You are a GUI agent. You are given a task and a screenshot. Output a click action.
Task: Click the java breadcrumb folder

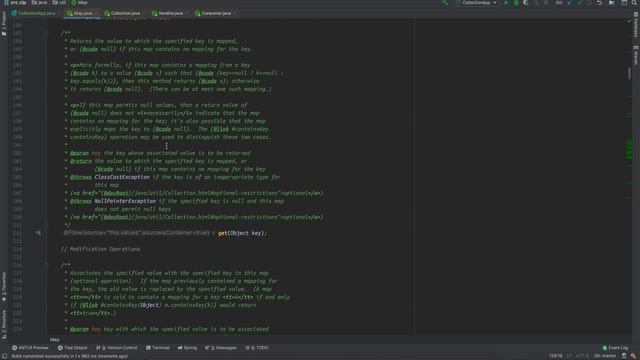(40, 2)
